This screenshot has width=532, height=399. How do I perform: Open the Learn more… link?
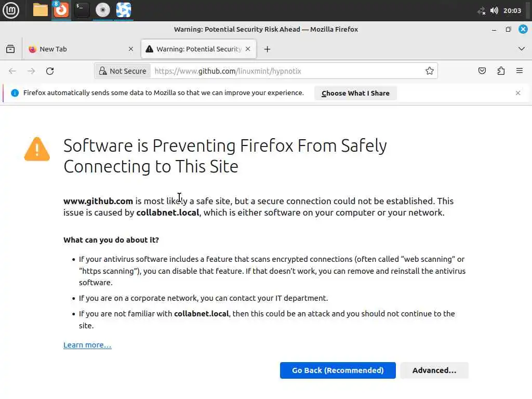click(x=87, y=345)
